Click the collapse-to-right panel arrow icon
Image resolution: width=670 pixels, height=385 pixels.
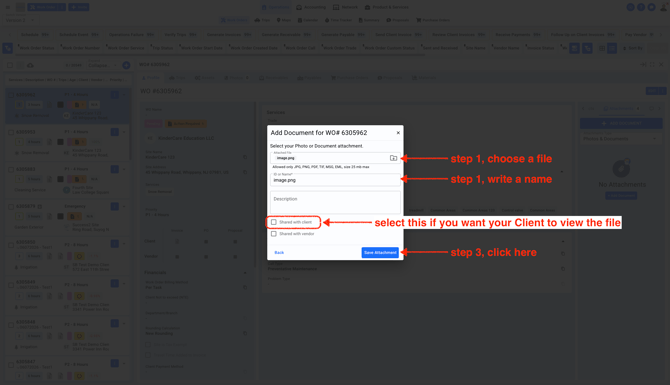[643, 65]
